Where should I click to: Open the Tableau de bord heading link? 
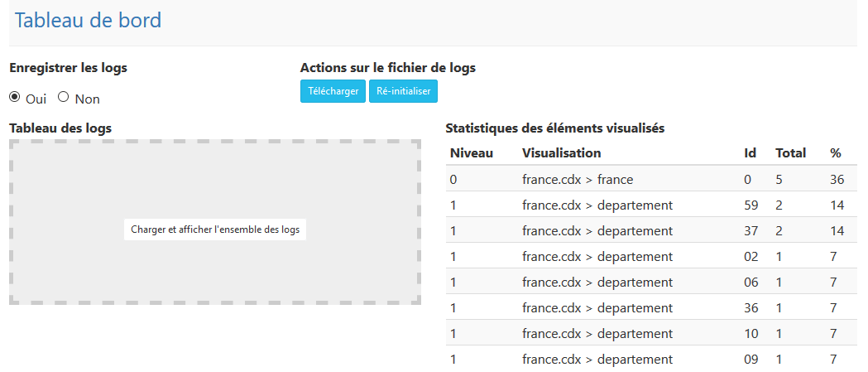tap(88, 21)
